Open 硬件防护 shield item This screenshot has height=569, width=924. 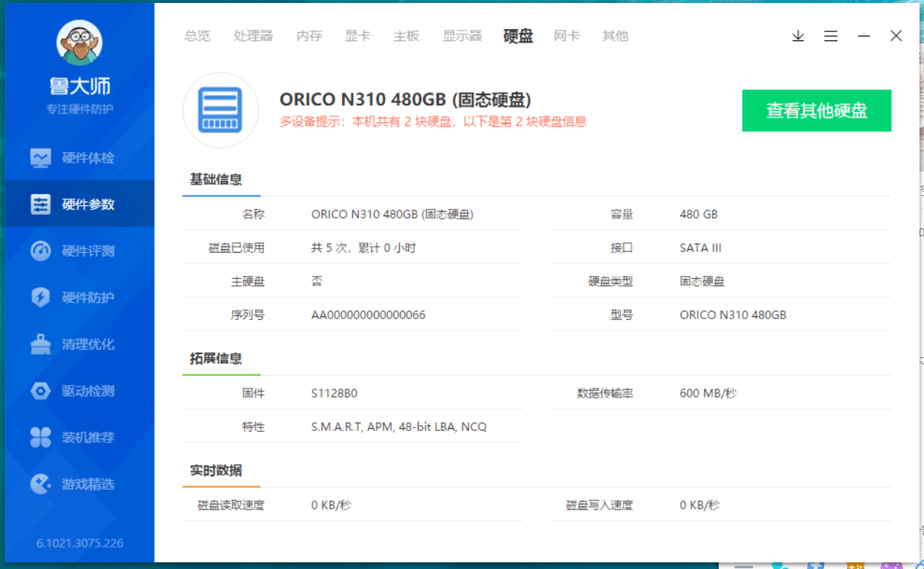[x=79, y=298]
